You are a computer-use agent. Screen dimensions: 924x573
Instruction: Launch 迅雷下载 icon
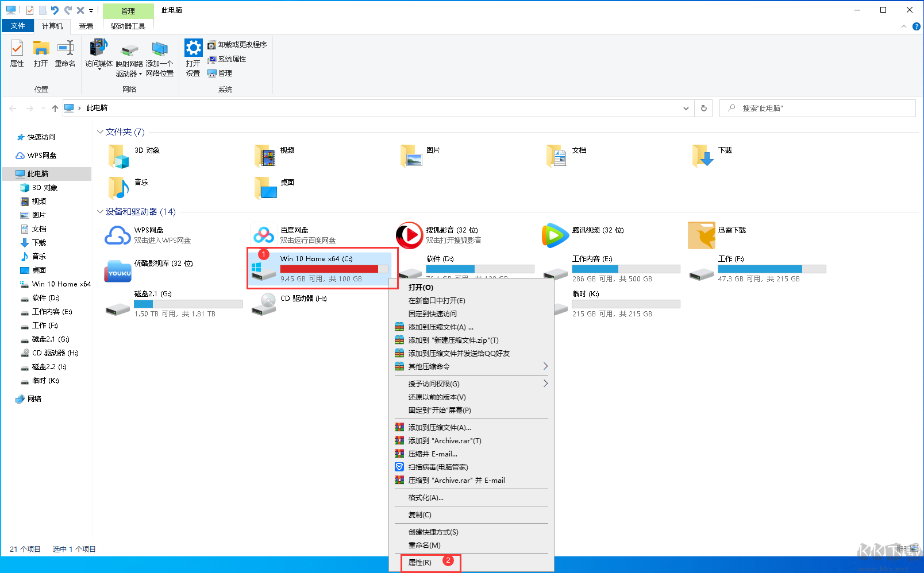(x=702, y=235)
